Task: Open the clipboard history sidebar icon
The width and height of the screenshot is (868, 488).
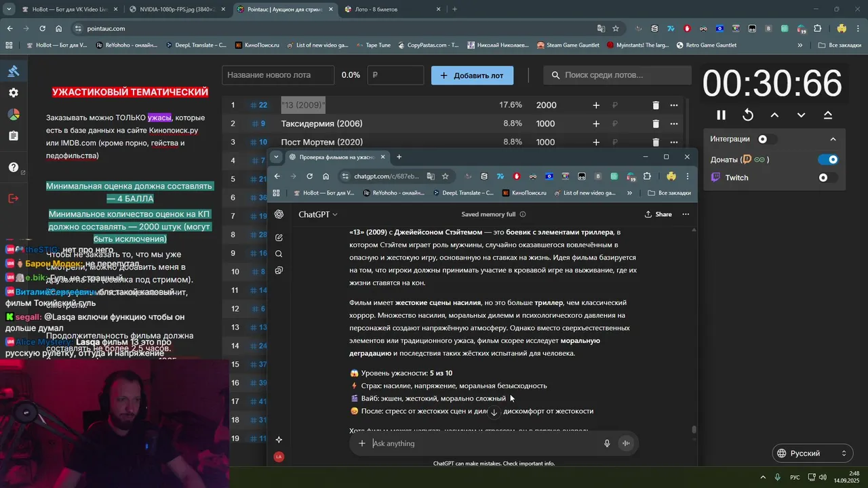Action: (x=14, y=136)
